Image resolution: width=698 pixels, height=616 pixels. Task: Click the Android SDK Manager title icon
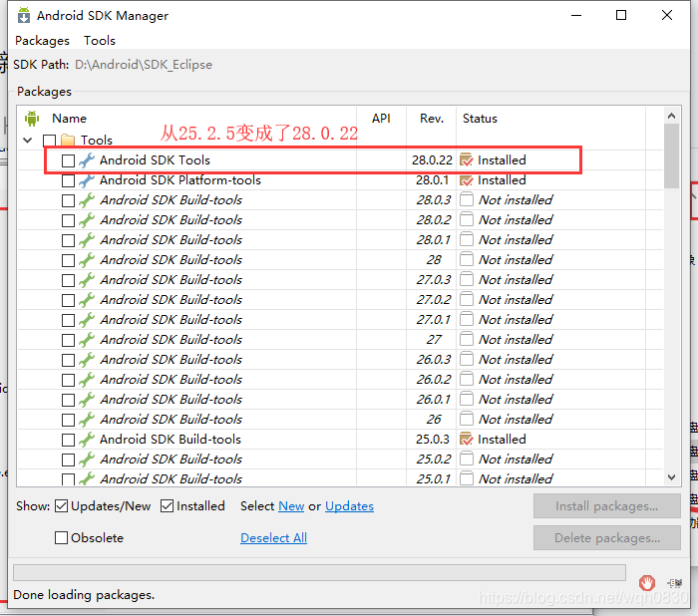24,15
